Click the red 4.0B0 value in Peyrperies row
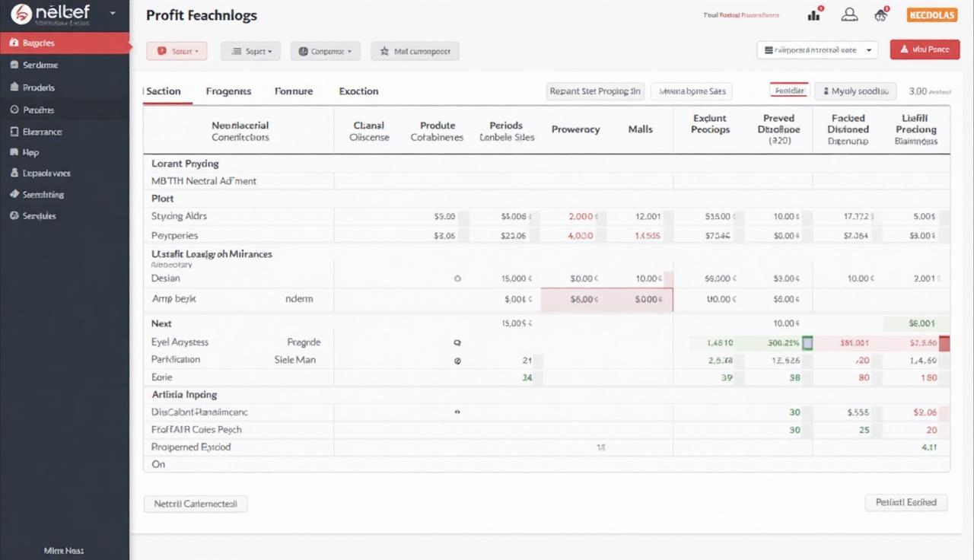Viewport: 974px width, 560px height. pyautogui.click(x=581, y=236)
